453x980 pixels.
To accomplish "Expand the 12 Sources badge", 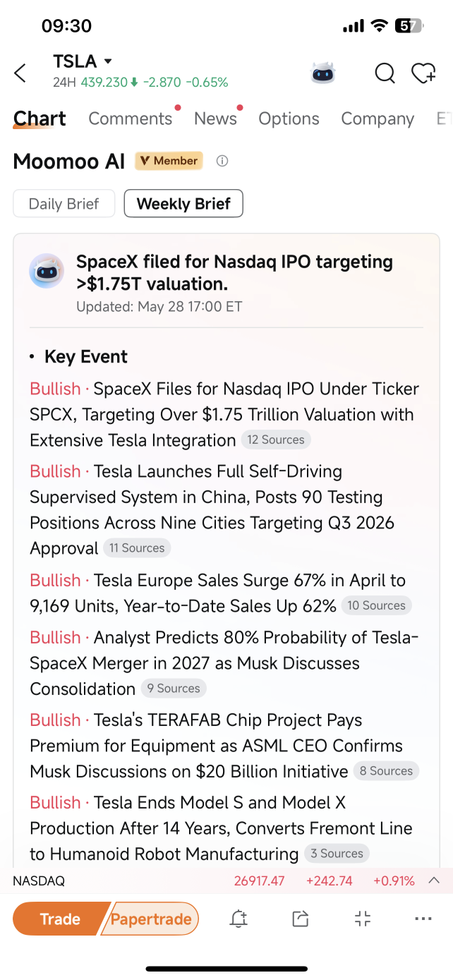I will click(x=276, y=440).
